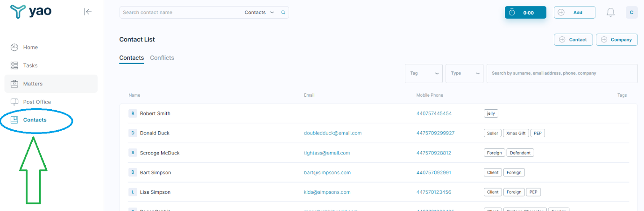Click the Name column header
The image size is (644, 211).
pos(134,95)
